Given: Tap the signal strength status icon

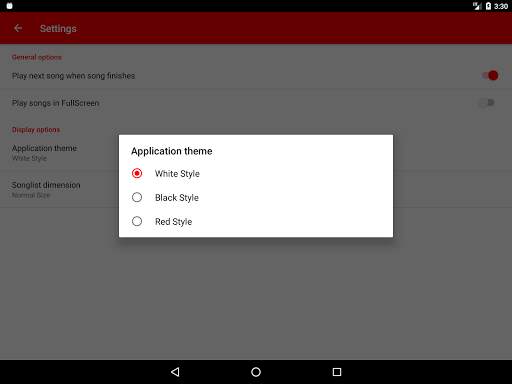Looking at the screenshot, I should pos(477,6).
